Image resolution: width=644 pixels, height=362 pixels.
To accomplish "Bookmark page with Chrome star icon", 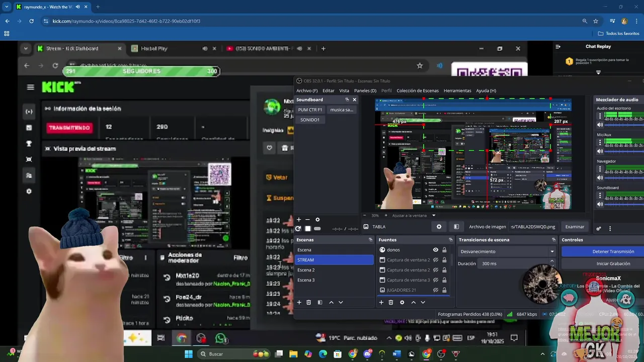I will 596,21.
